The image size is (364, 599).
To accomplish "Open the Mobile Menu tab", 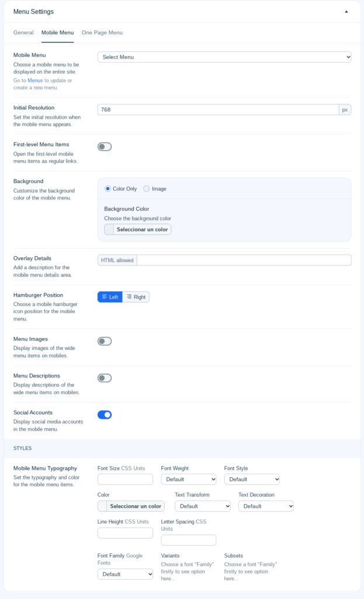I will (58, 33).
